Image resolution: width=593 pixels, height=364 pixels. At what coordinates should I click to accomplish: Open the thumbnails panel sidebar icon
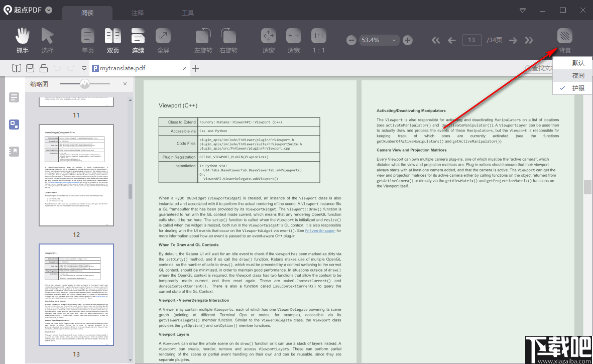(x=14, y=125)
